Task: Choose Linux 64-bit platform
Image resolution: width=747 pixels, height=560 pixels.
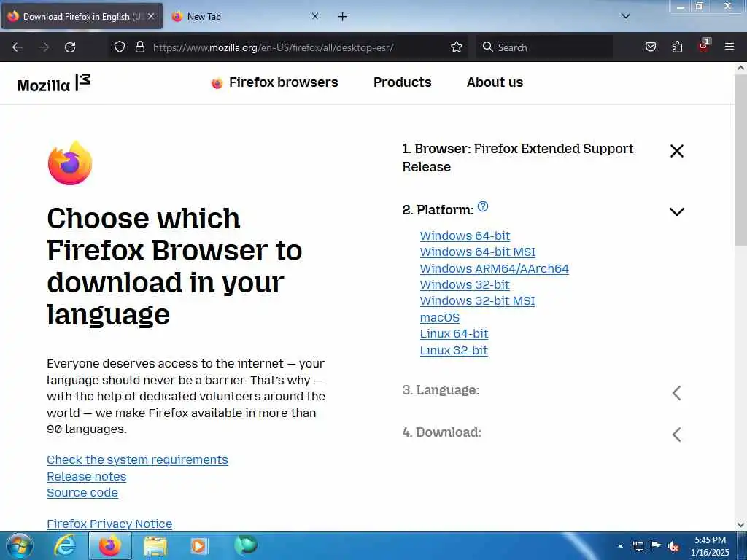Action: point(454,334)
